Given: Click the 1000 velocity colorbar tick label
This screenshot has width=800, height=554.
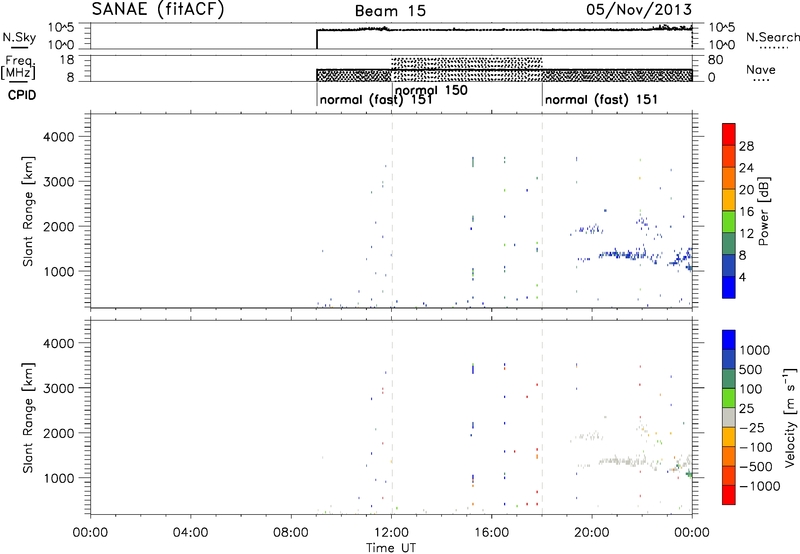Looking at the screenshot, I should (755, 350).
